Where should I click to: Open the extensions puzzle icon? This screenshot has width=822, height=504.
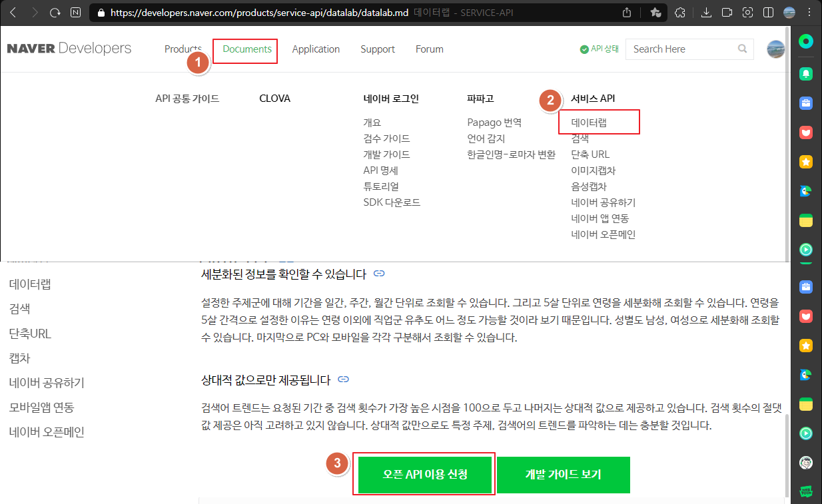click(x=680, y=13)
